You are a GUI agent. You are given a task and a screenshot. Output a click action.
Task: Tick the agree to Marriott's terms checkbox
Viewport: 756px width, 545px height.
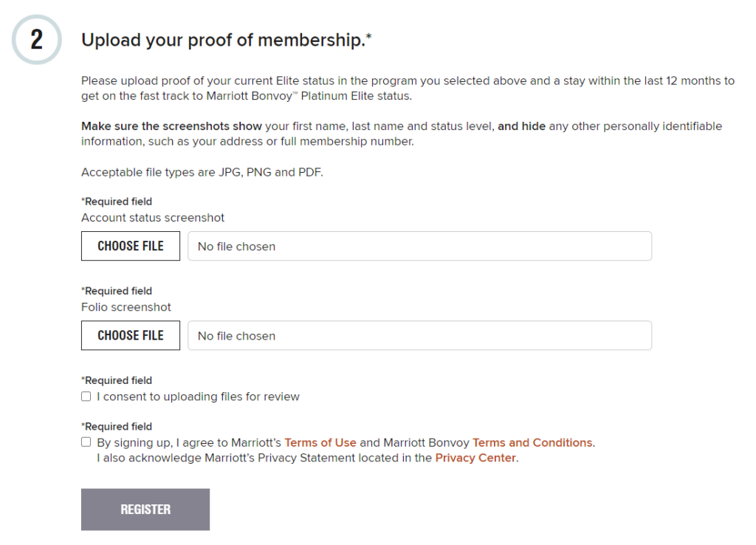tap(86, 442)
